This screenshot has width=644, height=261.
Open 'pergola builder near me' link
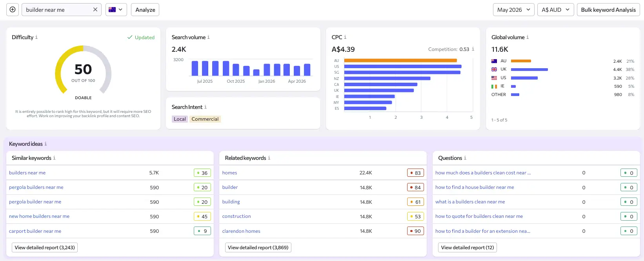click(35, 202)
